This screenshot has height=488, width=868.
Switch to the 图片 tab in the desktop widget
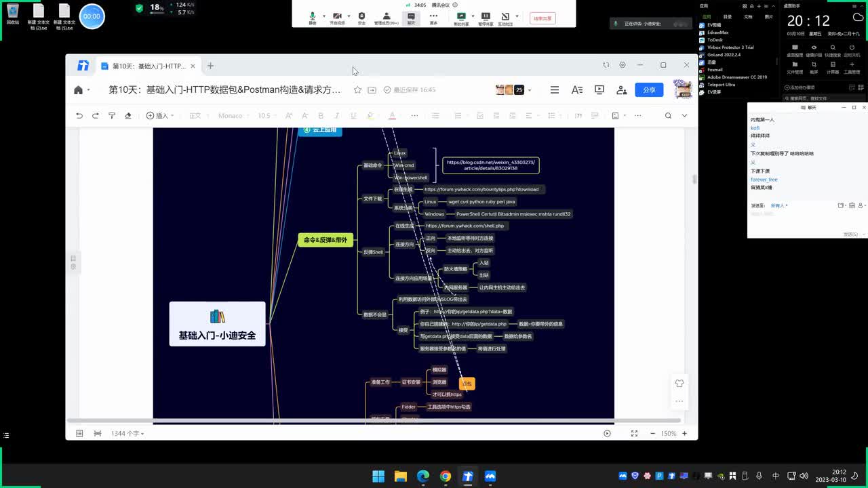[x=768, y=16]
